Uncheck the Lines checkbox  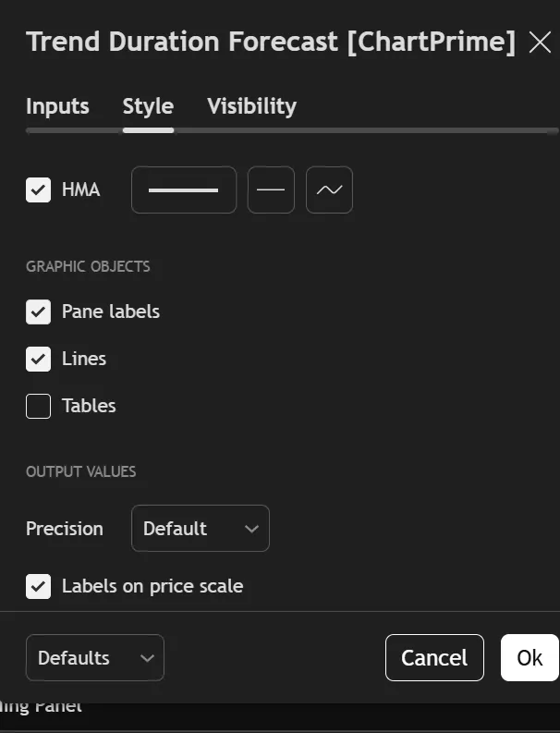point(38,359)
